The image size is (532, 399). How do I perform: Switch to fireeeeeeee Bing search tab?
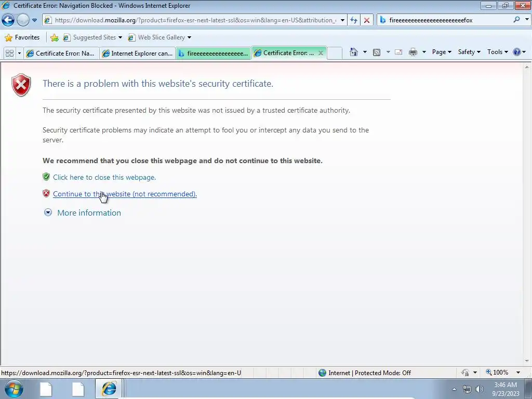pyautogui.click(x=213, y=53)
